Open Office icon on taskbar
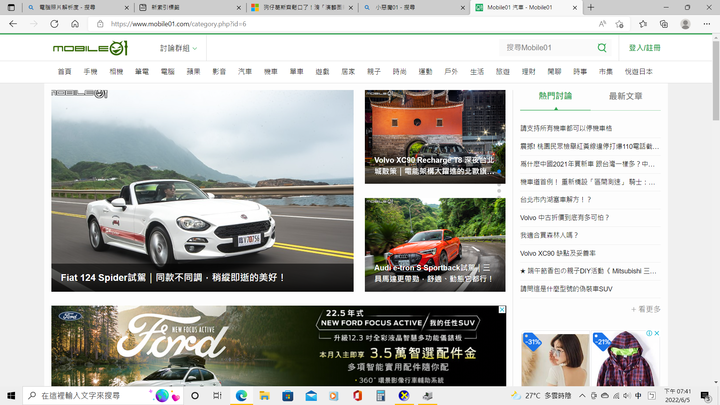This screenshot has width=720, height=405. [x=357, y=395]
